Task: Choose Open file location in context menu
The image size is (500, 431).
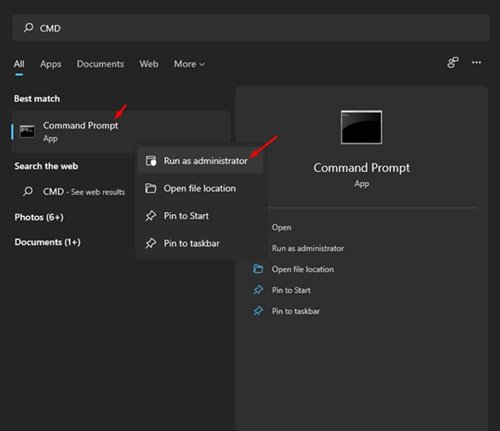Action: (x=201, y=188)
